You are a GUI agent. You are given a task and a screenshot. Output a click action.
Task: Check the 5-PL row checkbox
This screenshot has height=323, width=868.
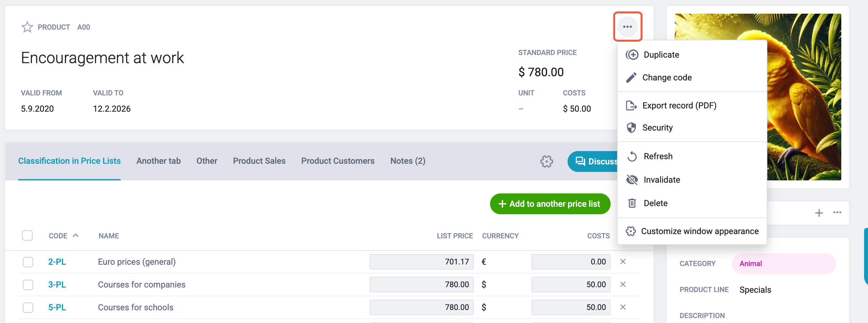coord(28,307)
